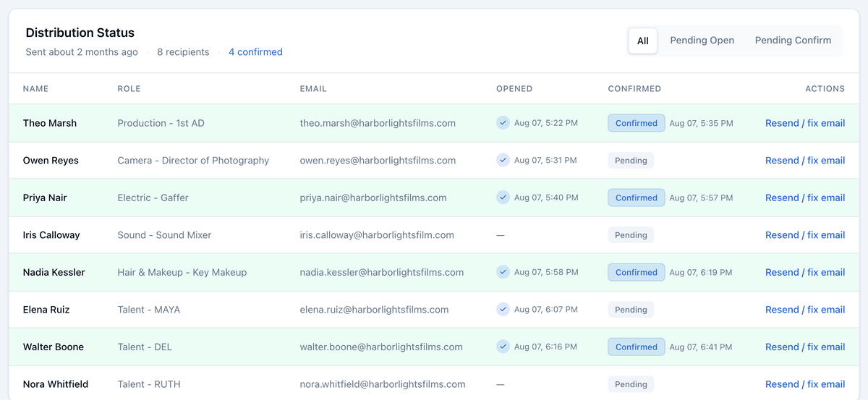Click the EMAIL column header
The height and width of the screenshot is (411, 868).
(x=313, y=89)
